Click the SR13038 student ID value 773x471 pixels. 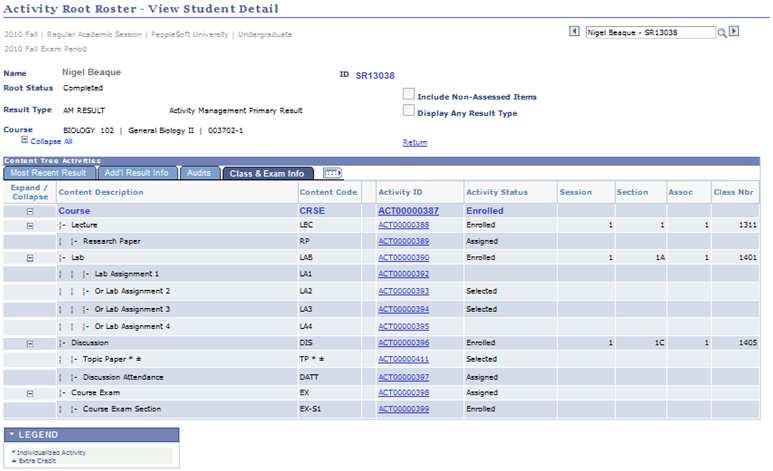(375, 75)
